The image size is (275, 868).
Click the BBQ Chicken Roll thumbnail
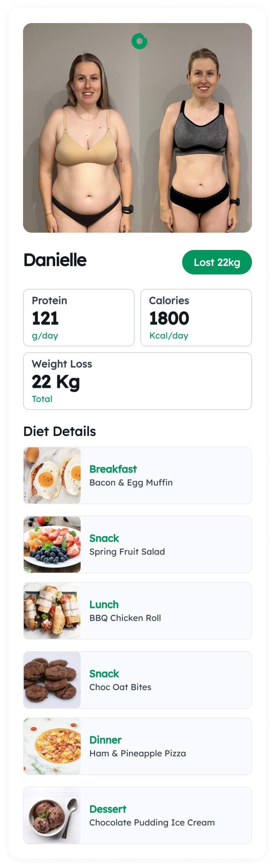click(52, 611)
